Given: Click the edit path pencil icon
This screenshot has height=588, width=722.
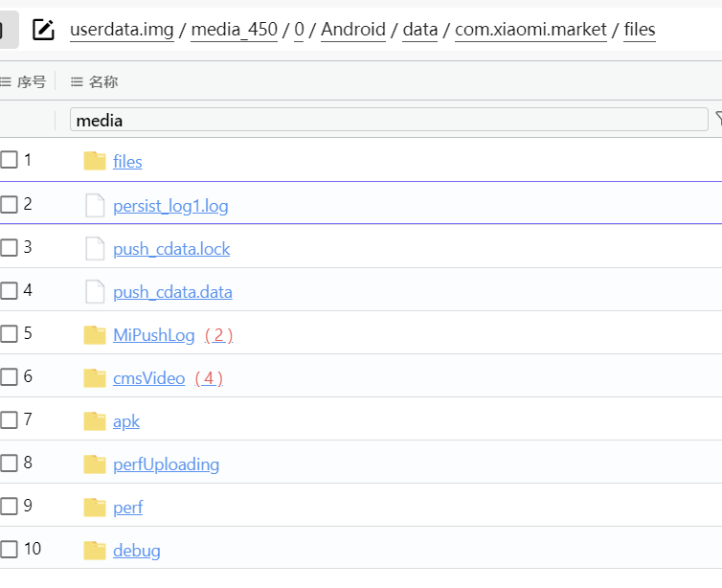Looking at the screenshot, I should coord(43,30).
